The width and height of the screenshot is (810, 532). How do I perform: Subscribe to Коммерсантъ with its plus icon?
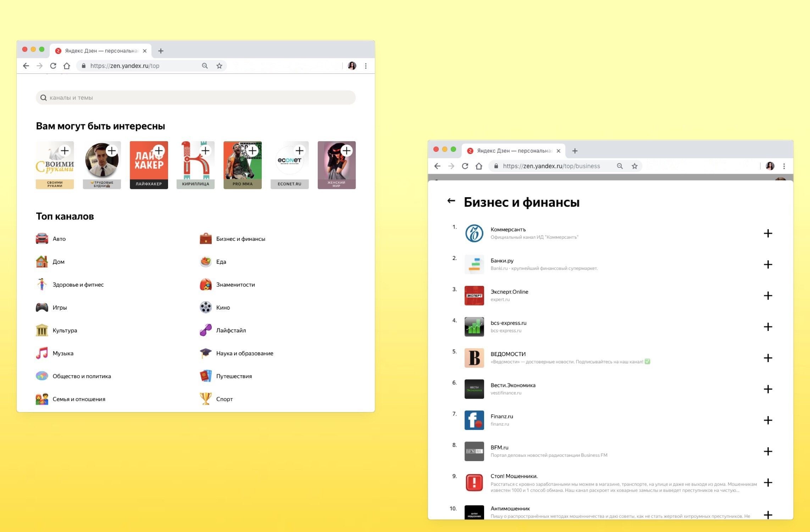(768, 233)
